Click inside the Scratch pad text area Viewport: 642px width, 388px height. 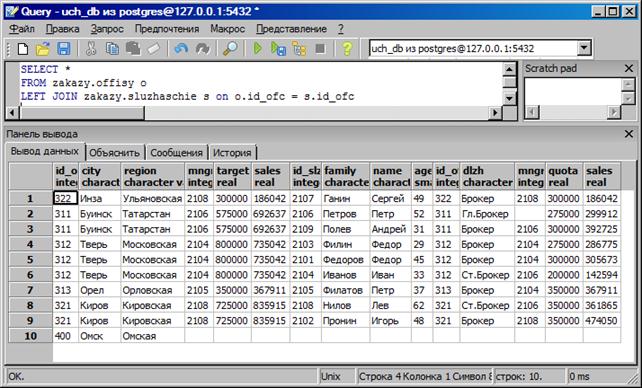pyautogui.click(x=573, y=91)
